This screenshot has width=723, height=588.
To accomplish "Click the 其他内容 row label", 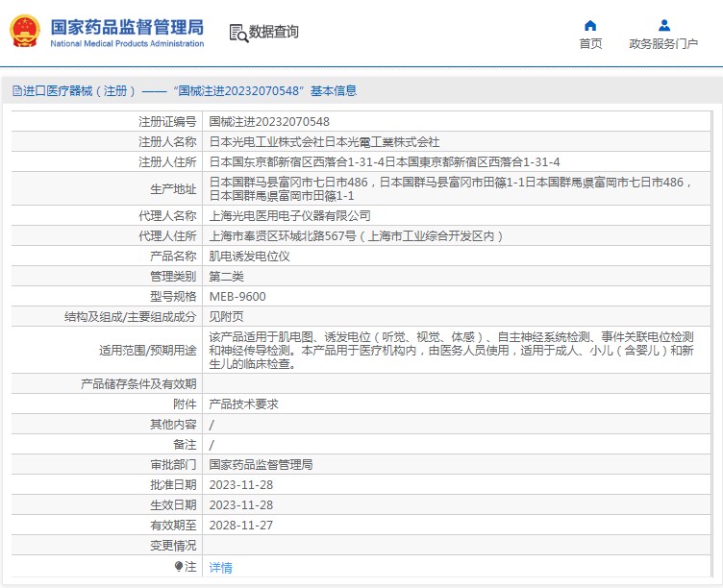I will pyautogui.click(x=173, y=425).
